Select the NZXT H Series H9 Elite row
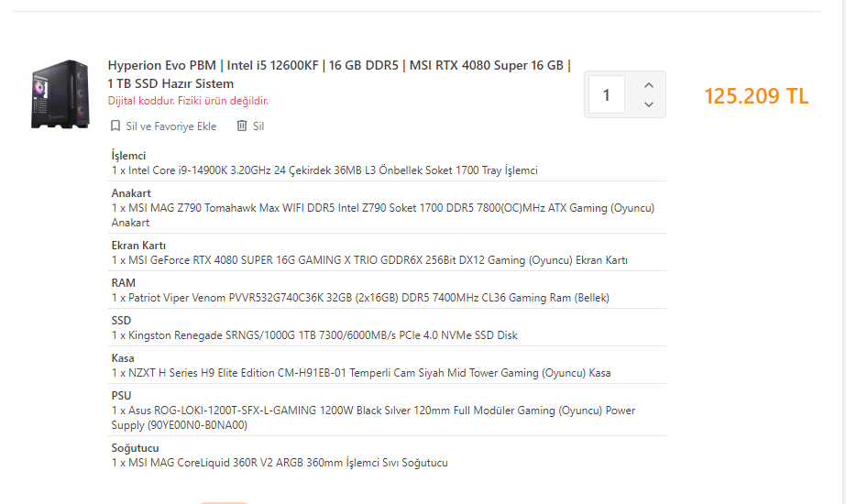This screenshot has width=846, height=504. click(x=361, y=373)
